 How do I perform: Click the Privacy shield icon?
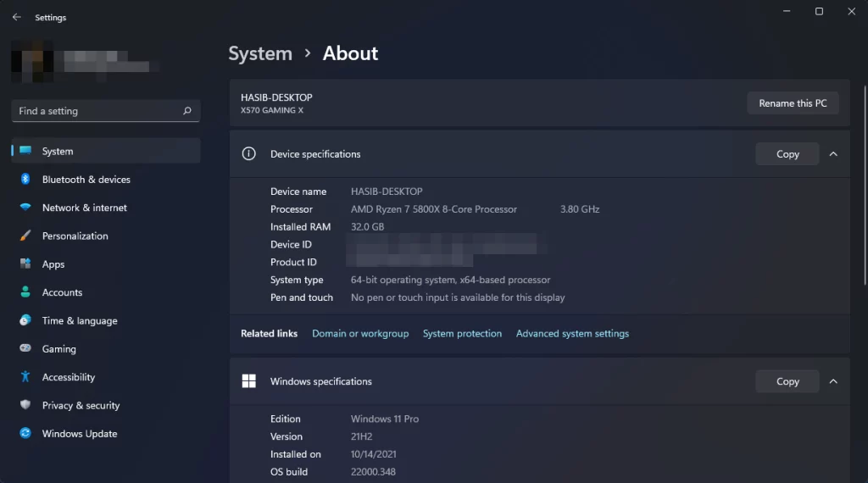point(25,404)
